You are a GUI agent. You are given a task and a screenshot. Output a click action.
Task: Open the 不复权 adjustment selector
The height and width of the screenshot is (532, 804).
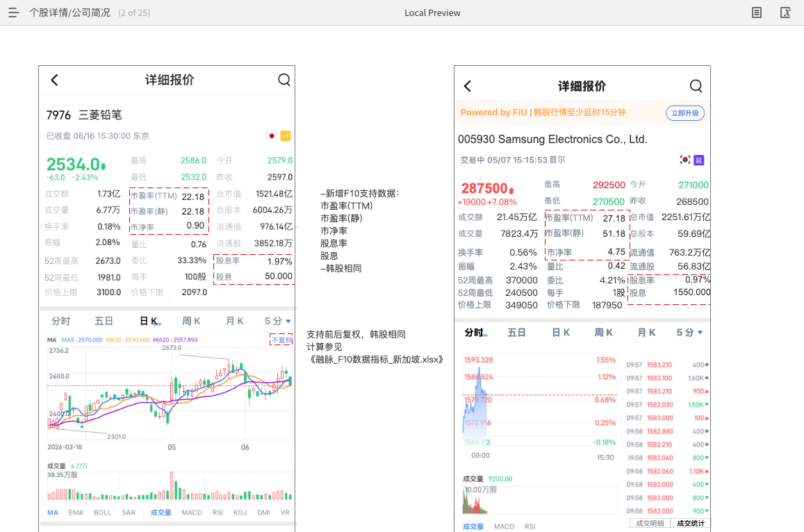pyautogui.click(x=281, y=340)
